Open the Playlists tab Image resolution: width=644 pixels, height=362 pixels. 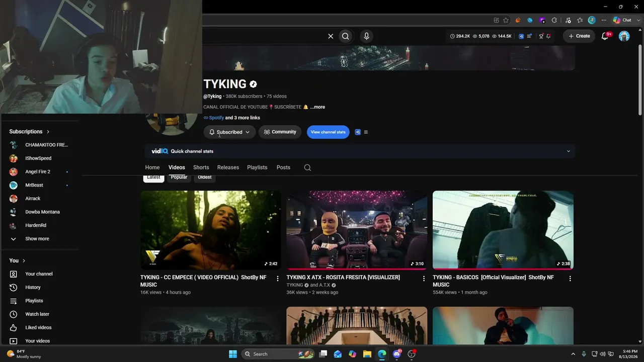257,167
